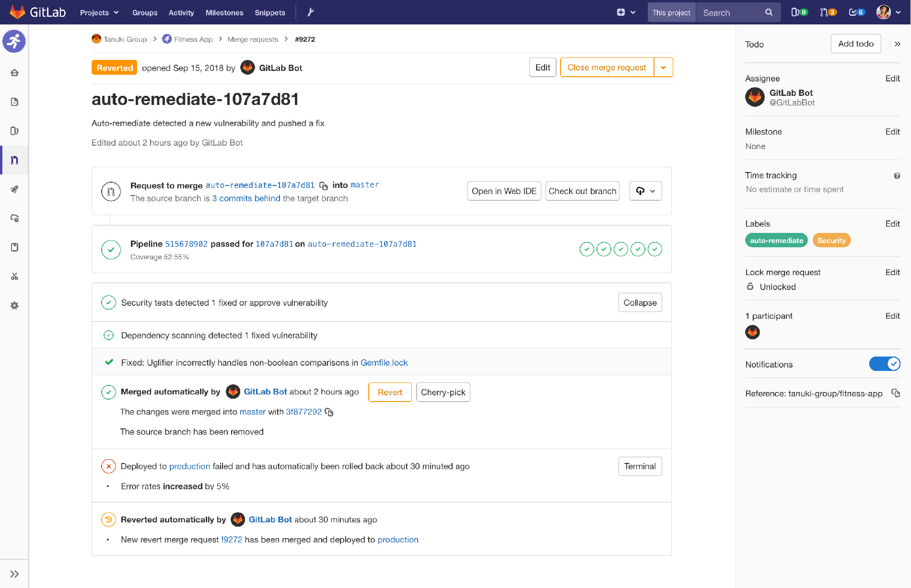Click the participant avatar in sidebar
The width and height of the screenshot is (911, 588).
tap(752, 332)
